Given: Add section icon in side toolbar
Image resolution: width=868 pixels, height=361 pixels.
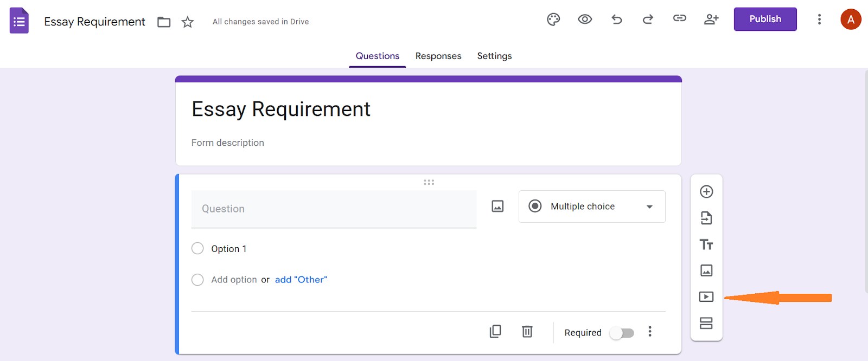Looking at the screenshot, I should click(706, 323).
